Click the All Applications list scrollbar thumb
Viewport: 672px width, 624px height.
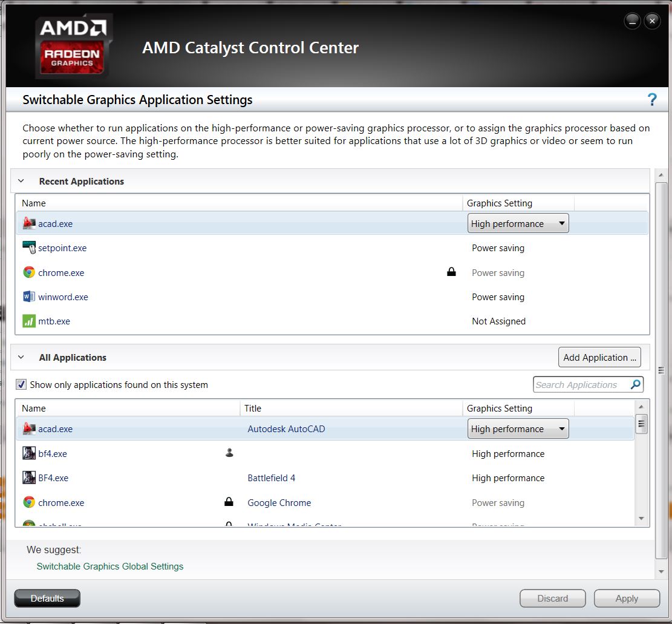pyautogui.click(x=641, y=424)
